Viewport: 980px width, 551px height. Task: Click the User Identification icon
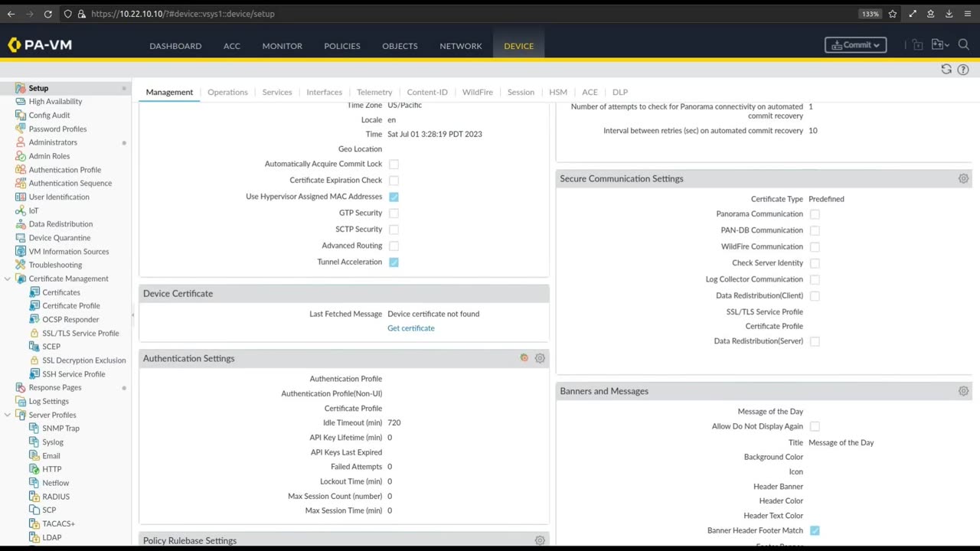point(21,197)
